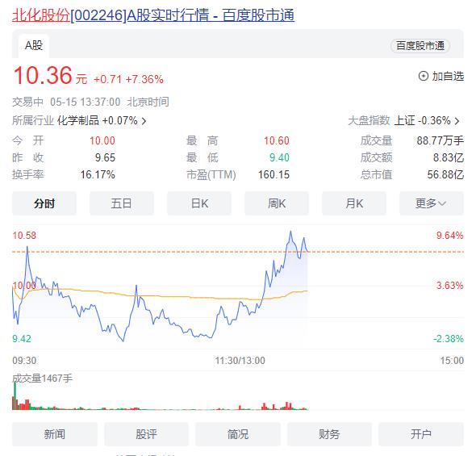476x456 pixels.
Task: Click the 今开 value 10.00
Action: [102, 141]
